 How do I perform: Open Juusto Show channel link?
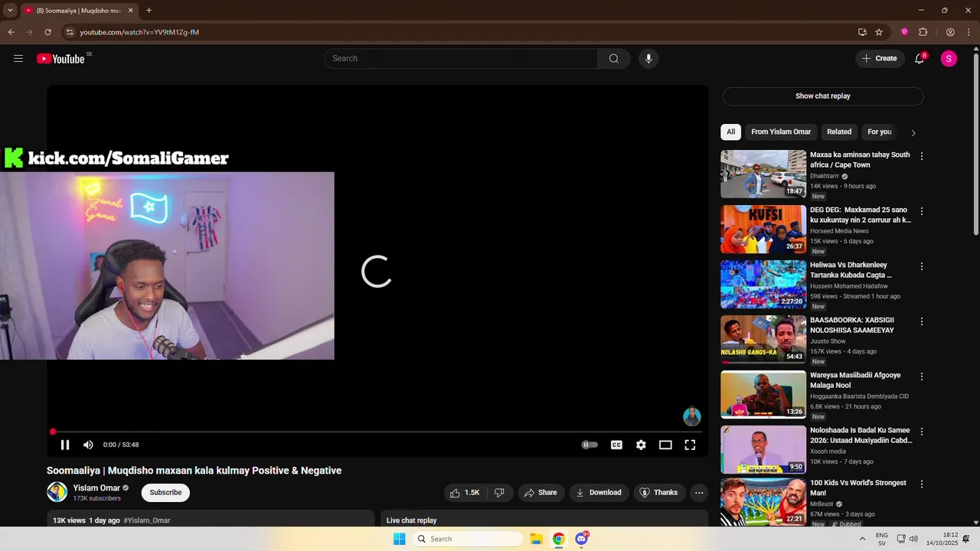(x=828, y=341)
